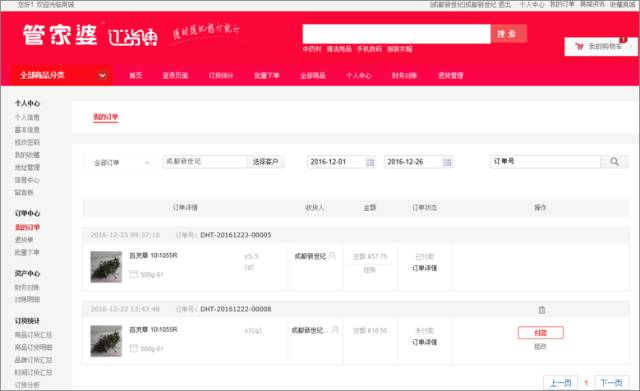The image size is (640, 391).
Task: Click person icon beside recipient in order DHT-20161223-00005
Action: point(333,255)
